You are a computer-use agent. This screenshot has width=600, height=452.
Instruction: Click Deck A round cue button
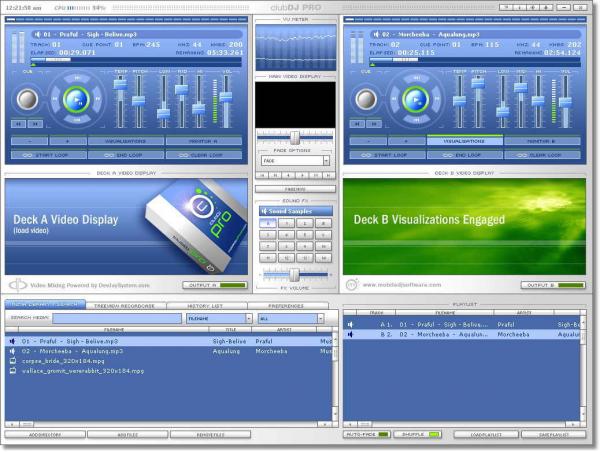[x=28, y=99]
